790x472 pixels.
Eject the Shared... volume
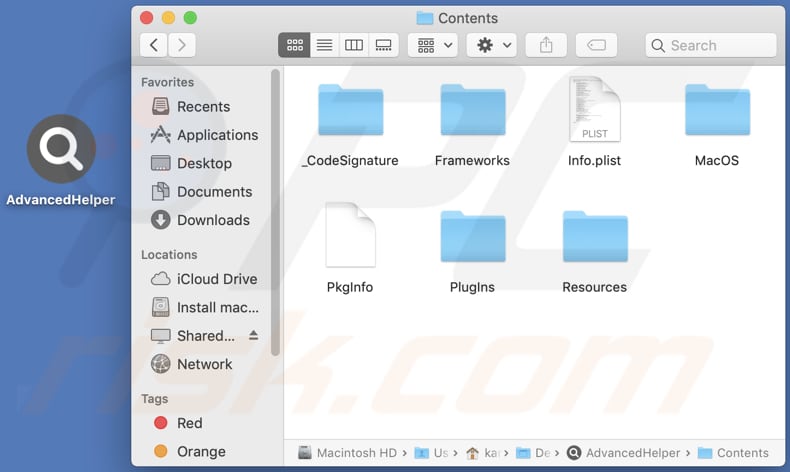tap(253, 335)
